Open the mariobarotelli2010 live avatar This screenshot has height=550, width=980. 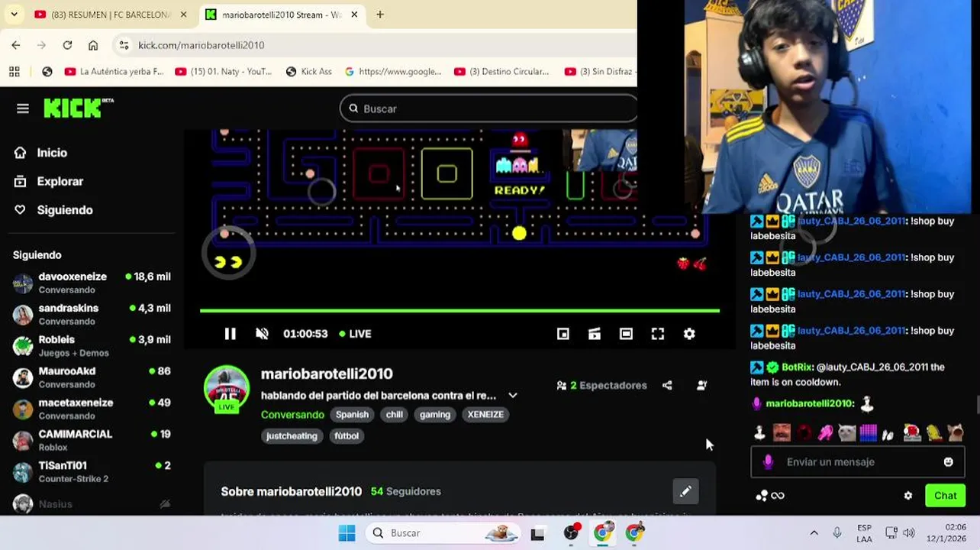pos(227,390)
